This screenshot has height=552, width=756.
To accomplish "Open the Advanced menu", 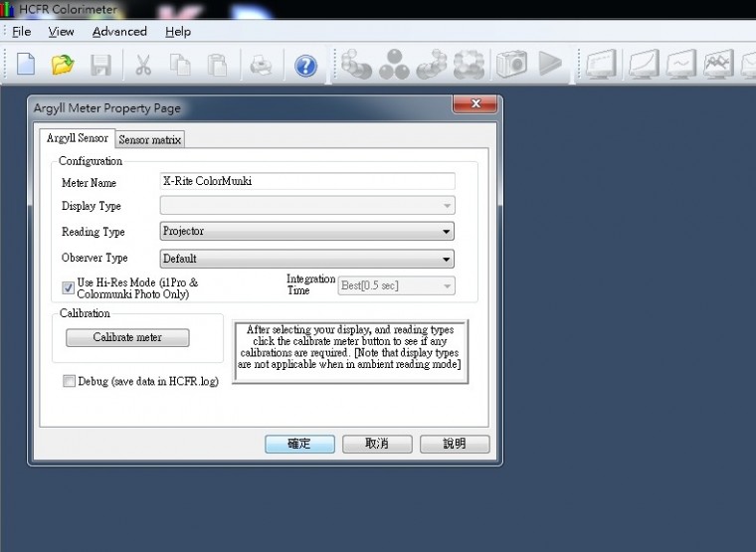I will click(x=119, y=32).
